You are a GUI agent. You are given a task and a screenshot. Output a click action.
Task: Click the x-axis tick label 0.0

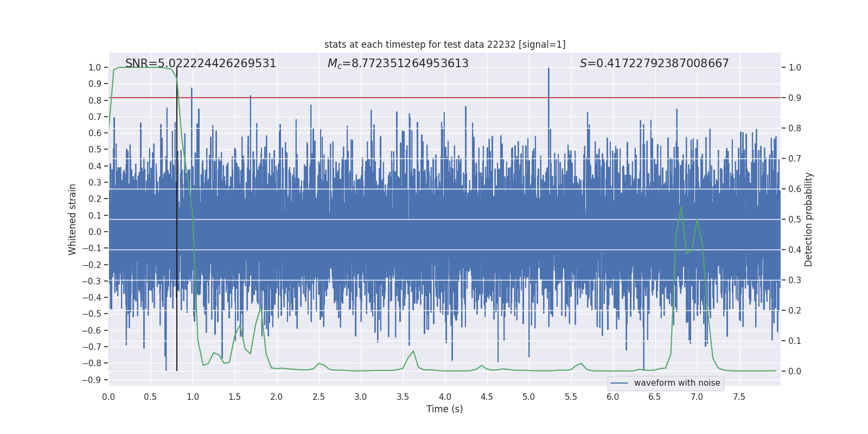coord(108,397)
